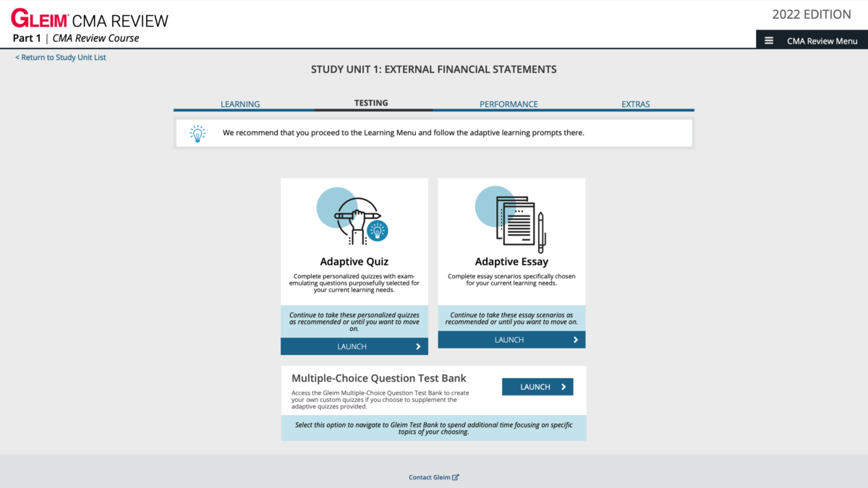868x488 pixels.
Task: Launch the Multiple-Choice Question Test Bank
Action: (x=537, y=387)
